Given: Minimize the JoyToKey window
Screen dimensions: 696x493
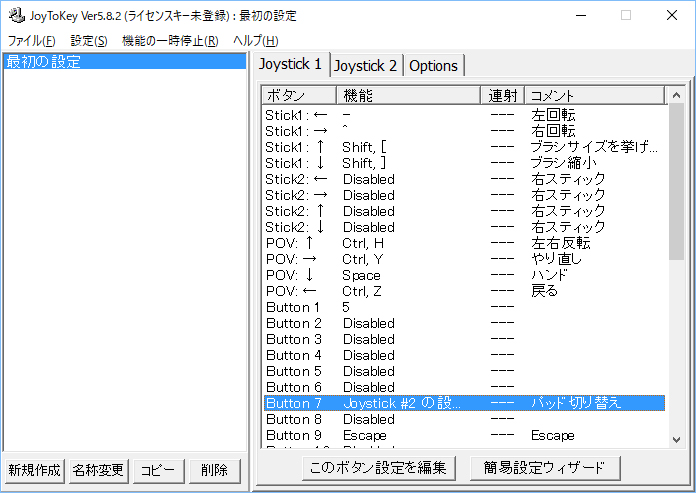Looking at the screenshot, I should point(581,16).
